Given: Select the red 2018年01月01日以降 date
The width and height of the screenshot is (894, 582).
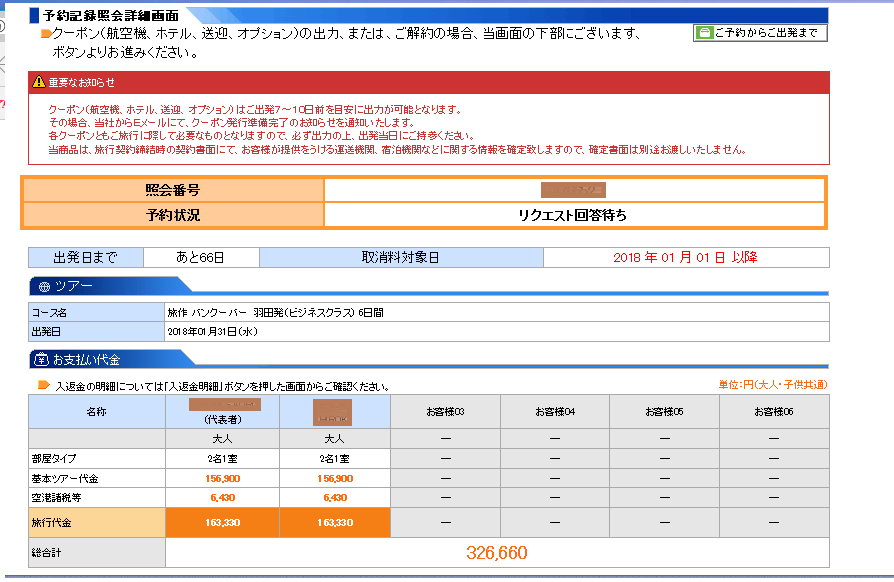Looking at the screenshot, I should coord(685,257).
